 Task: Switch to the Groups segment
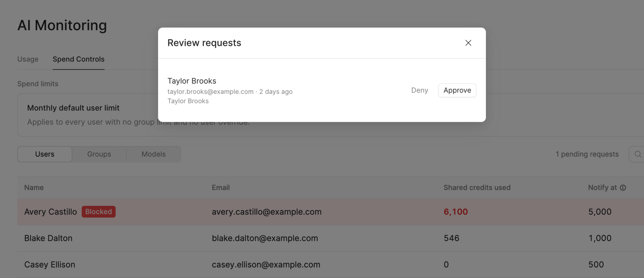pyautogui.click(x=99, y=154)
